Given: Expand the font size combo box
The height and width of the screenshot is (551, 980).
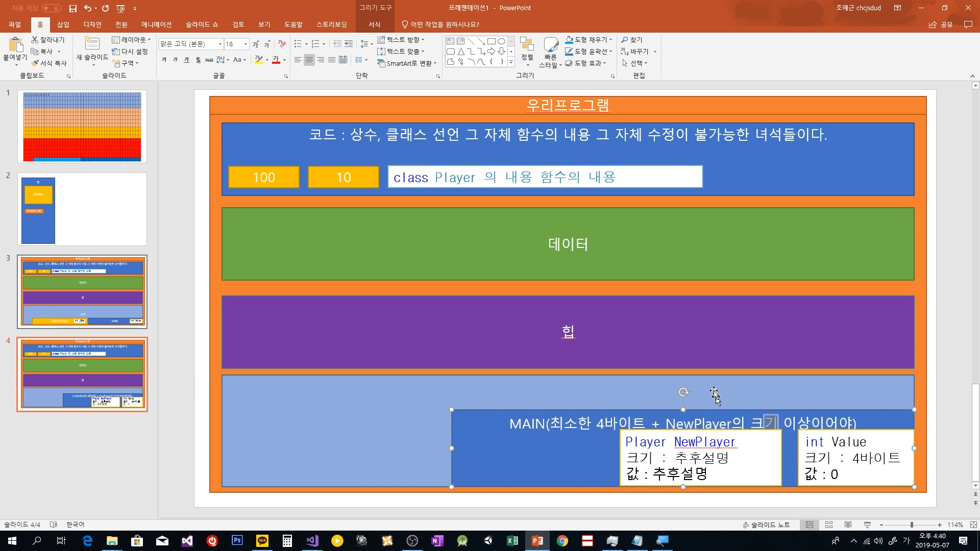Looking at the screenshot, I should [246, 44].
